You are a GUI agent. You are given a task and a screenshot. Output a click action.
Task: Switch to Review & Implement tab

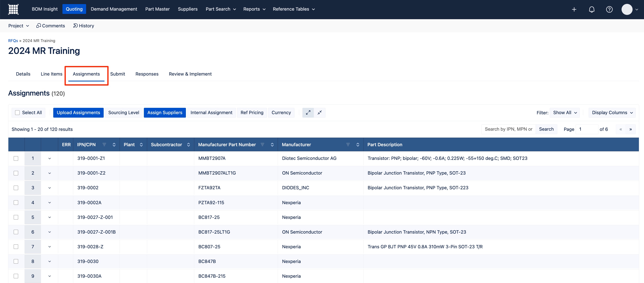[x=190, y=74]
